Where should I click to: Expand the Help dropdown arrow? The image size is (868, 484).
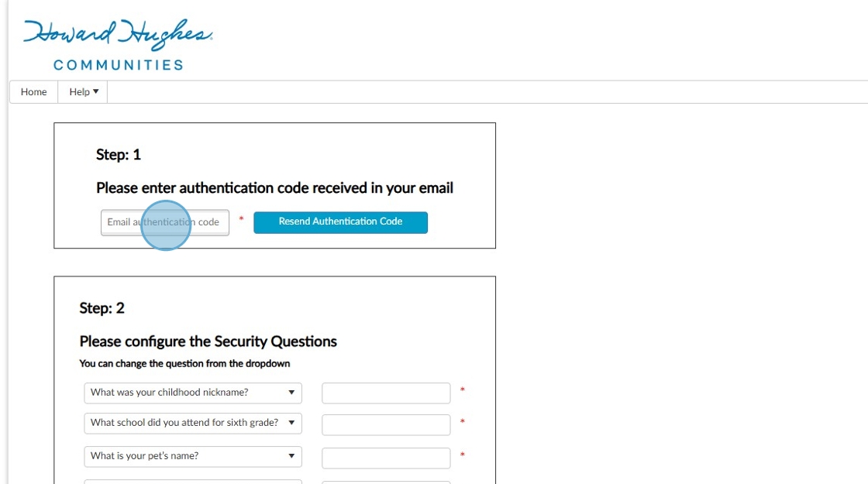(95, 91)
